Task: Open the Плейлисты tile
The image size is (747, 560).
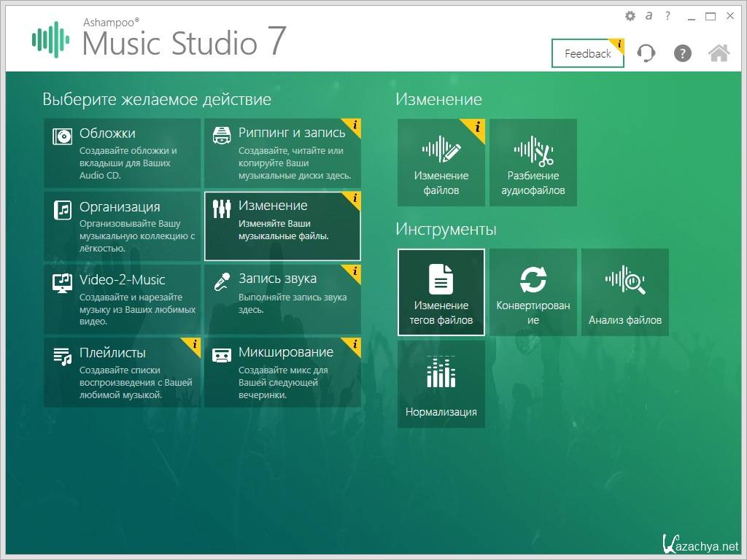Action: [122, 372]
